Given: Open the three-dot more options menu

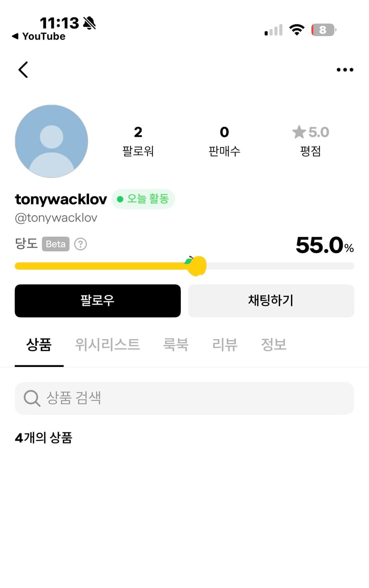Looking at the screenshot, I should [345, 70].
